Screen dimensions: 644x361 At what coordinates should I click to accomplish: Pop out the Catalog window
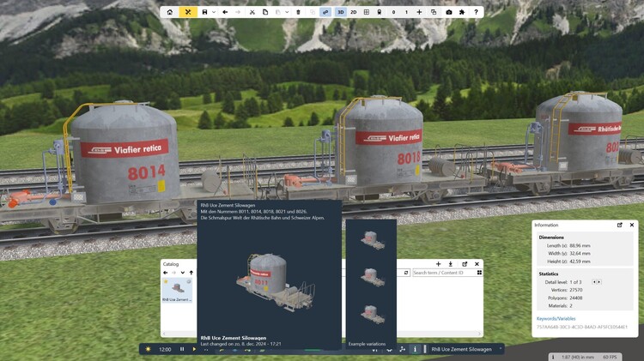(x=465, y=264)
